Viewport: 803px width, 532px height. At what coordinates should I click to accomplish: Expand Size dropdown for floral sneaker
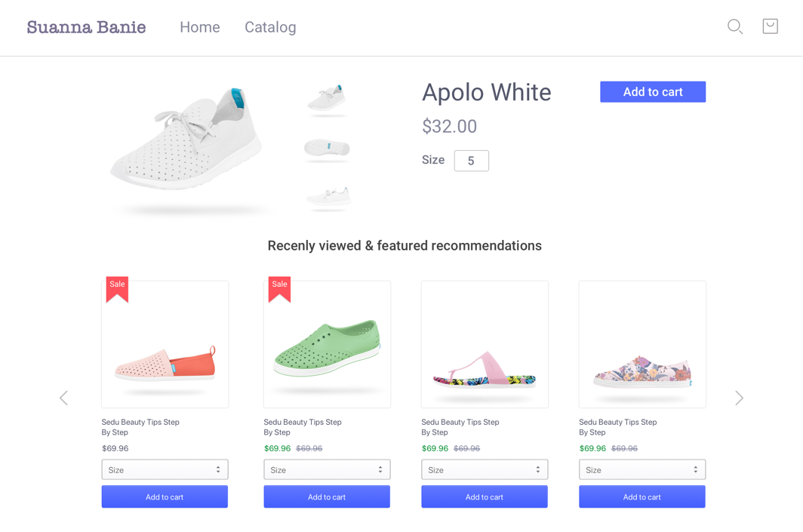tap(642, 469)
